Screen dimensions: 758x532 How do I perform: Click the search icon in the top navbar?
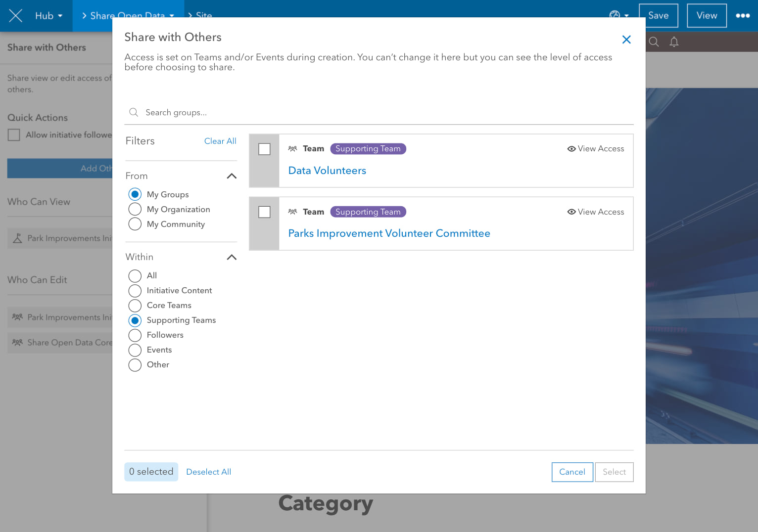tap(654, 42)
